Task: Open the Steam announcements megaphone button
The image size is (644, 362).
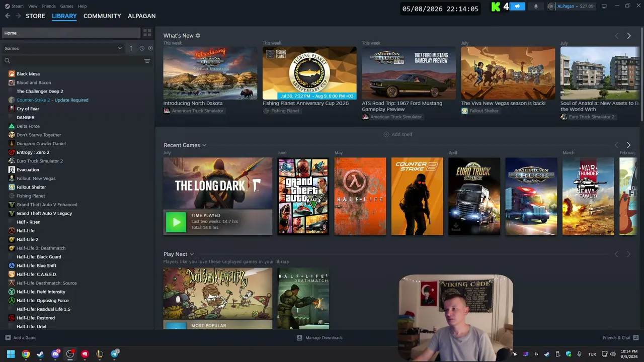Action: [x=517, y=6]
